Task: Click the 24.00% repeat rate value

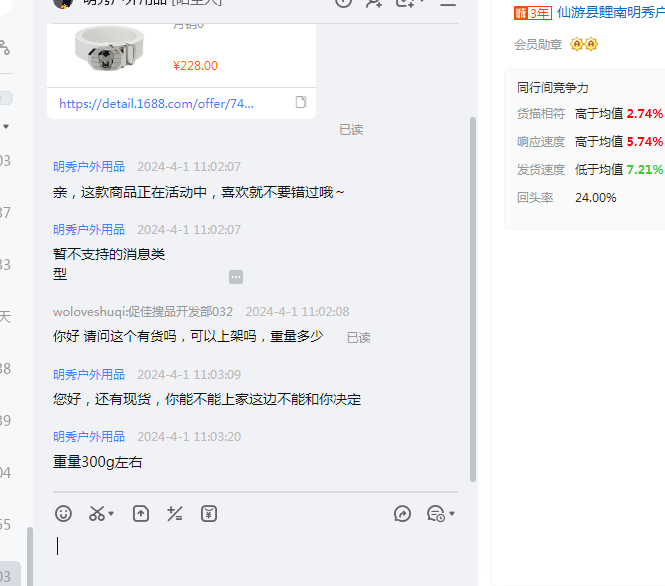Action: pyautogui.click(x=595, y=198)
